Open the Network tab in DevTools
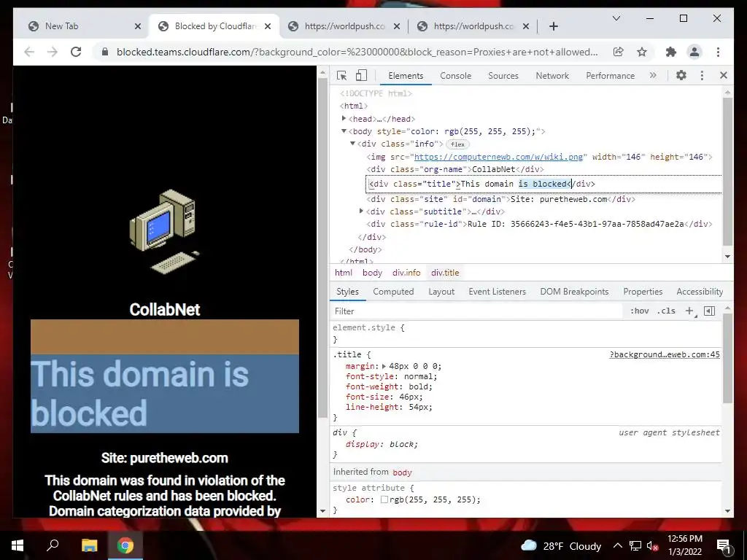 click(x=552, y=76)
